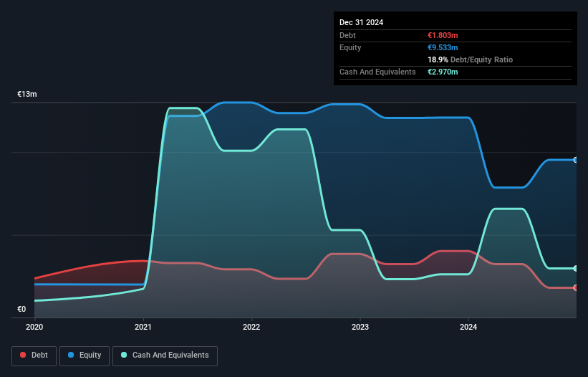Select the 2022 x-axis label
This screenshot has height=377, width=588.
click(x=251, y=327)
